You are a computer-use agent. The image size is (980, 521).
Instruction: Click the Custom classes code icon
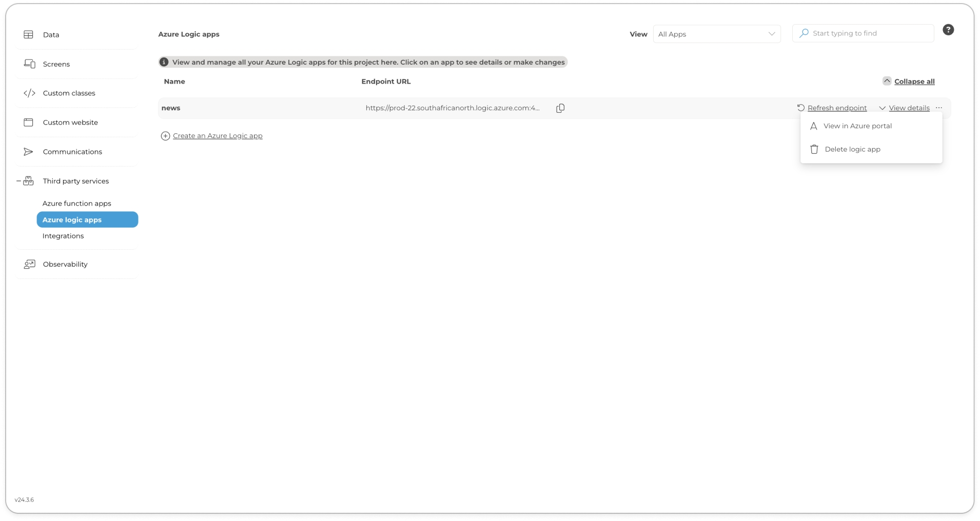(x=29, y=93)
